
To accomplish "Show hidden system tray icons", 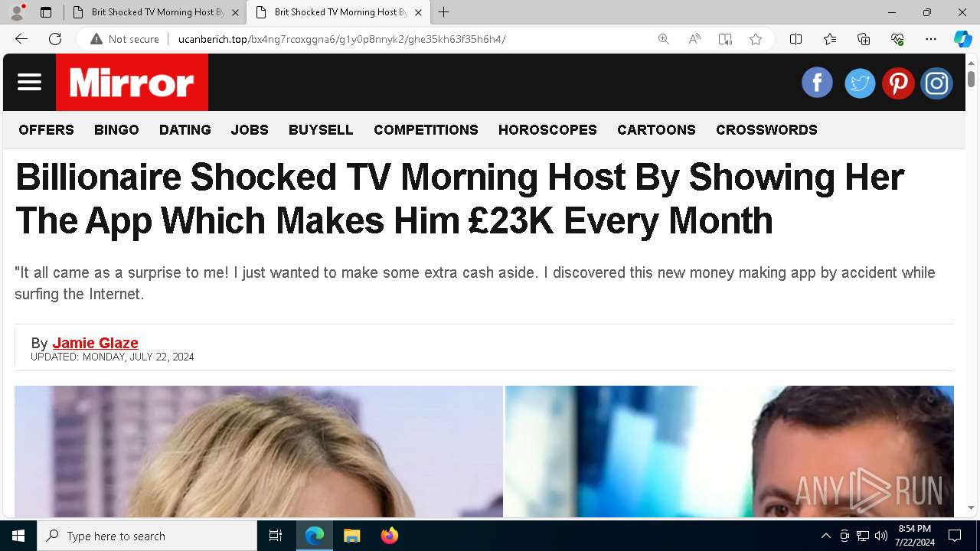I will pyautogui.click(x=825, y=536).
